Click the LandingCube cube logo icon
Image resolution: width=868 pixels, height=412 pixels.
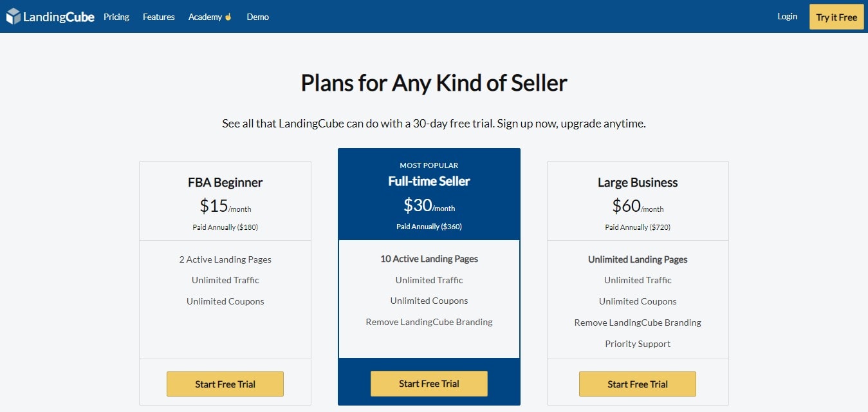(x=14, y=17)
